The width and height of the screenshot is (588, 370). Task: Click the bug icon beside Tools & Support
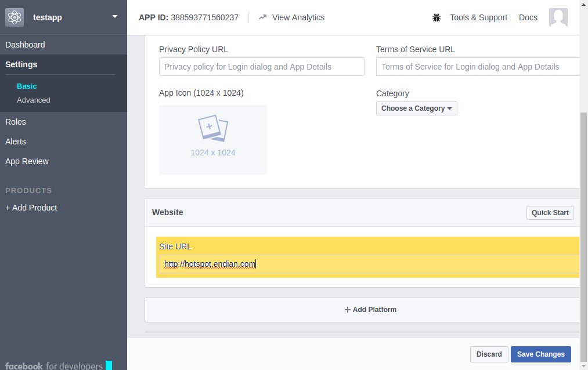pyautogui.click(x=437, y=17)
